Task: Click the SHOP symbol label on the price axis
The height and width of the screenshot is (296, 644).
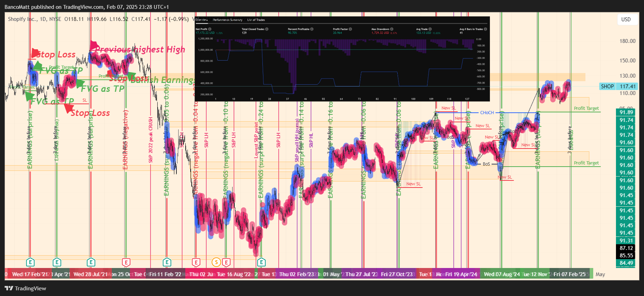Action: click(x=607, y=86)
